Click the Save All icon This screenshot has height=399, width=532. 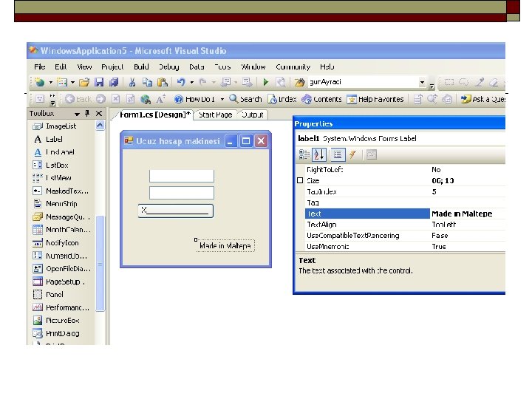tap(114, 82)
